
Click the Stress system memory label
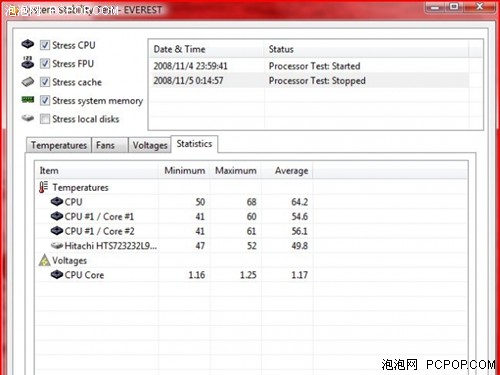pyautogui.click(x=98, y=101)
